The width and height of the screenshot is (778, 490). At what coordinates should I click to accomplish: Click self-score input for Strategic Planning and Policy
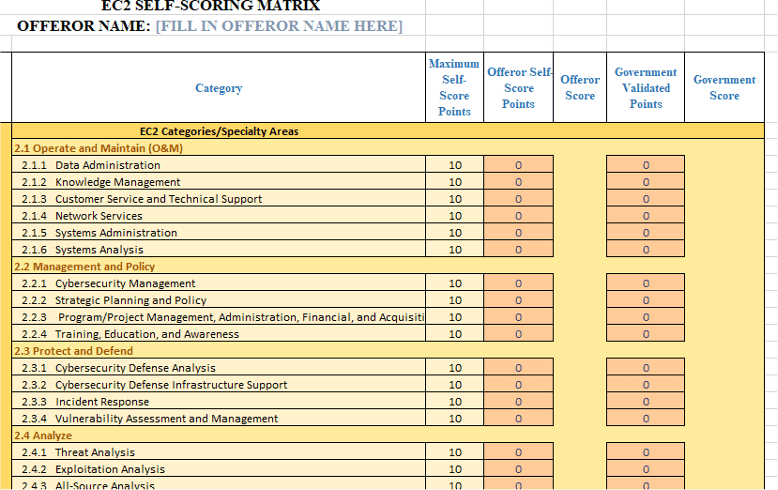point(519,300)
